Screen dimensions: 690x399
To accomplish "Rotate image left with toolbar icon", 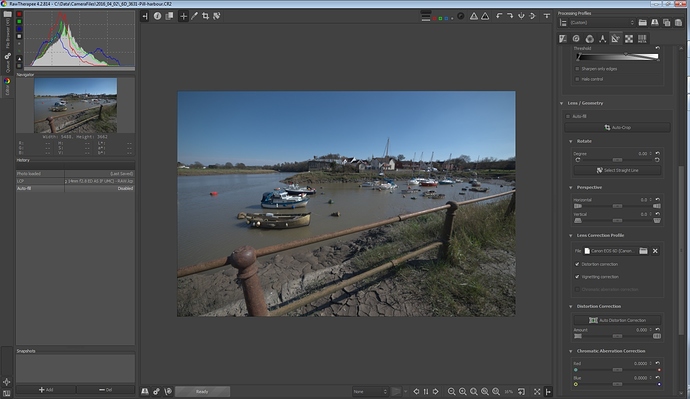I will tap(499, 16).
